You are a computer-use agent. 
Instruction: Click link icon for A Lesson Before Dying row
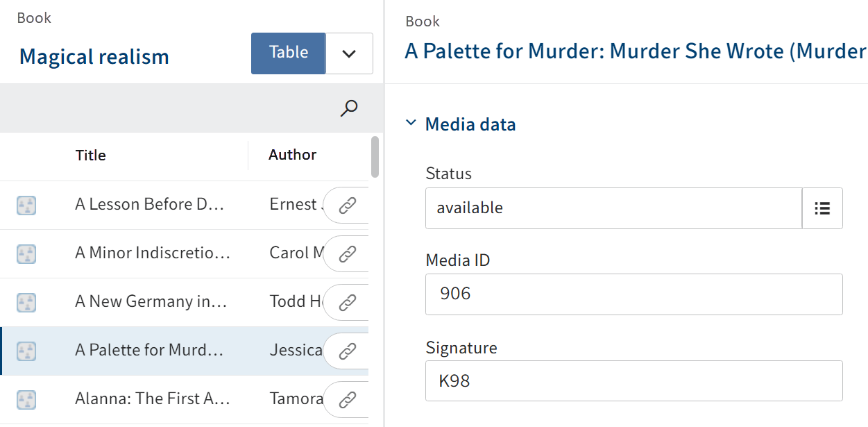click(x=347, y=205)
